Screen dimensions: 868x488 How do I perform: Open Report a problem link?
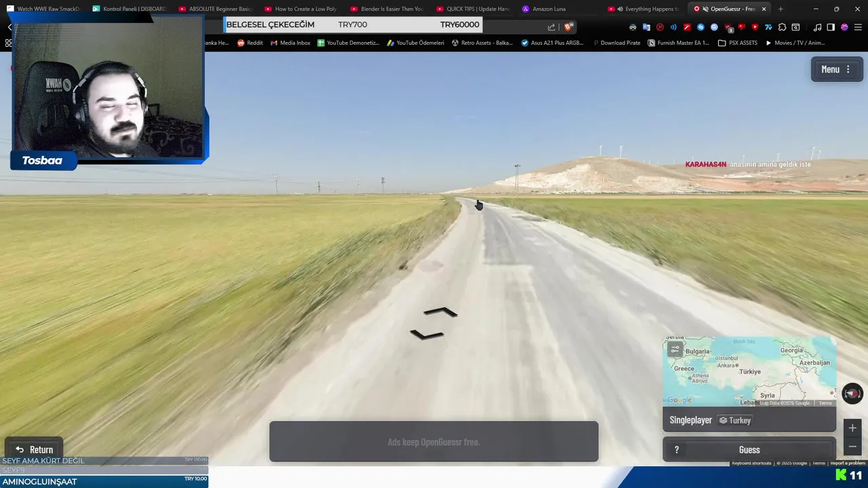click(x=848, y=463)
